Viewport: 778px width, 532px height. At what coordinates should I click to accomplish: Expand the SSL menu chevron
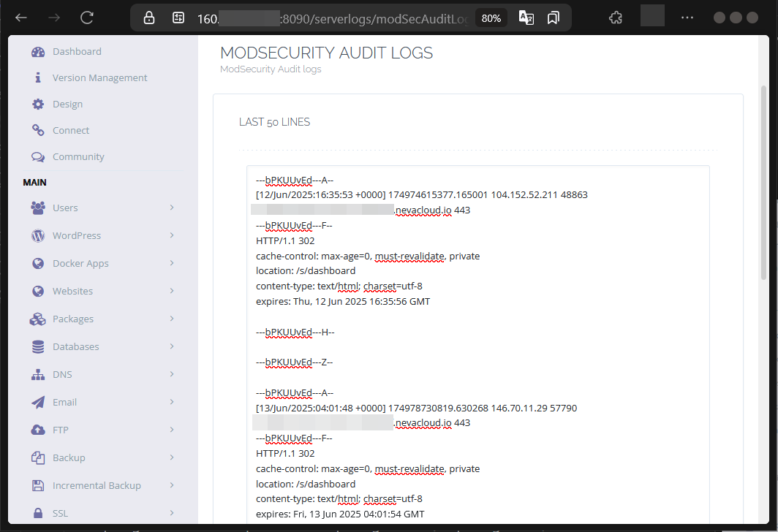point(172,513)
